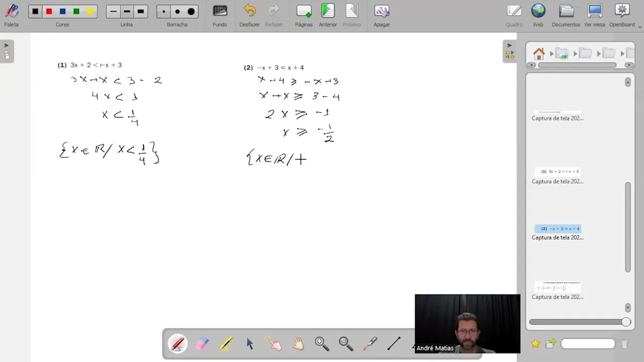Open the pictures folder in breadcrumb
Image resolution: width=644 pixels, height=362 pixels.
click(x=561, y=53)
